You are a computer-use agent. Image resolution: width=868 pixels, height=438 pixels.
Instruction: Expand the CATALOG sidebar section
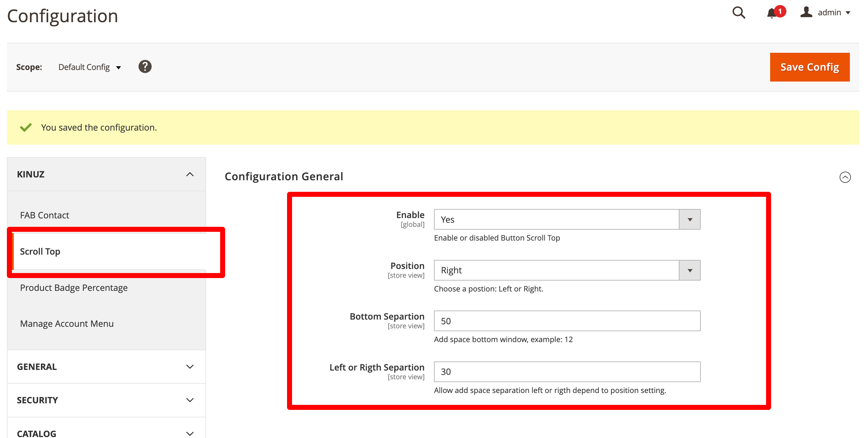click(106, 433)
